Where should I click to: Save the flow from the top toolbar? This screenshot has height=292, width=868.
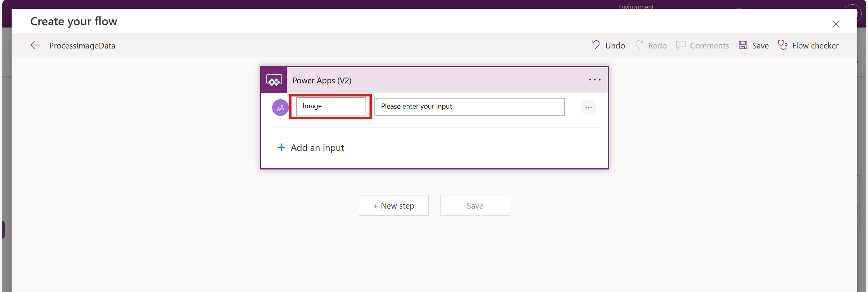pyautogui.click(x=754, y=45)
